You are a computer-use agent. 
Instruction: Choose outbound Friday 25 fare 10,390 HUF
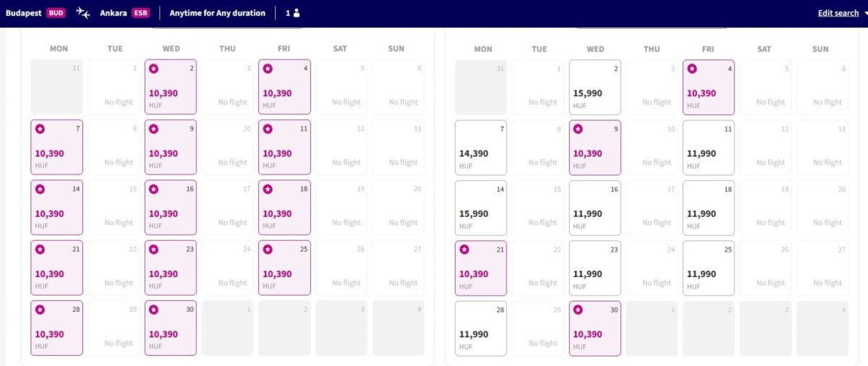[284, 268]
